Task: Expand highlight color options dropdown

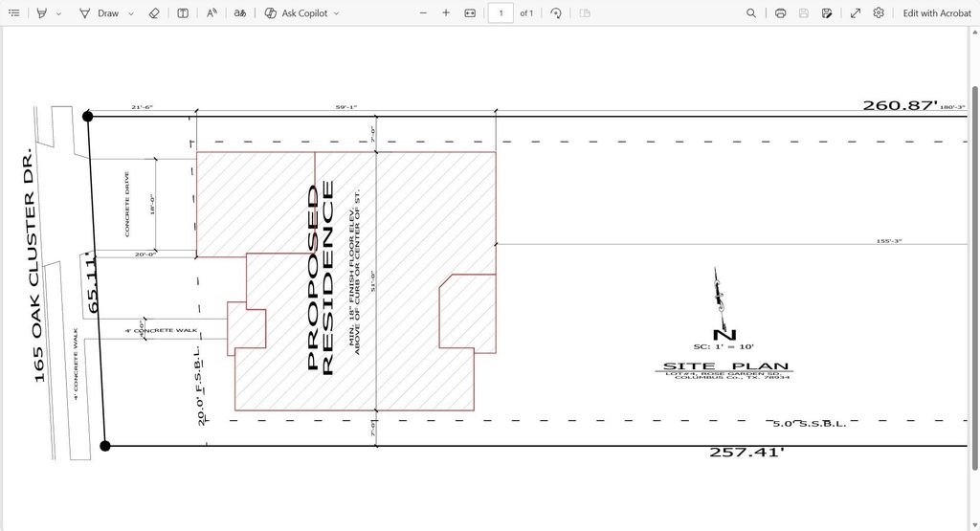Action: click(58, 13)
